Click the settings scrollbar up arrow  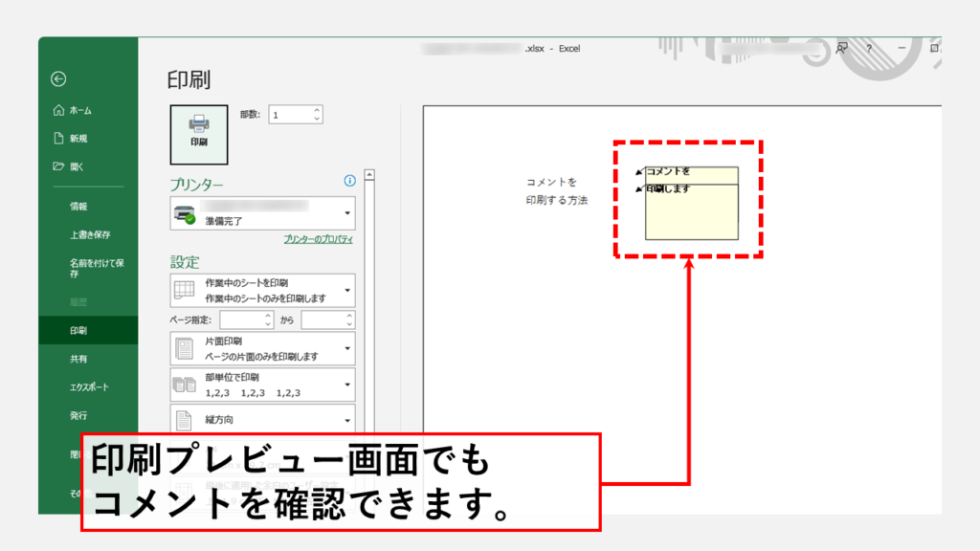pos(369,175)
